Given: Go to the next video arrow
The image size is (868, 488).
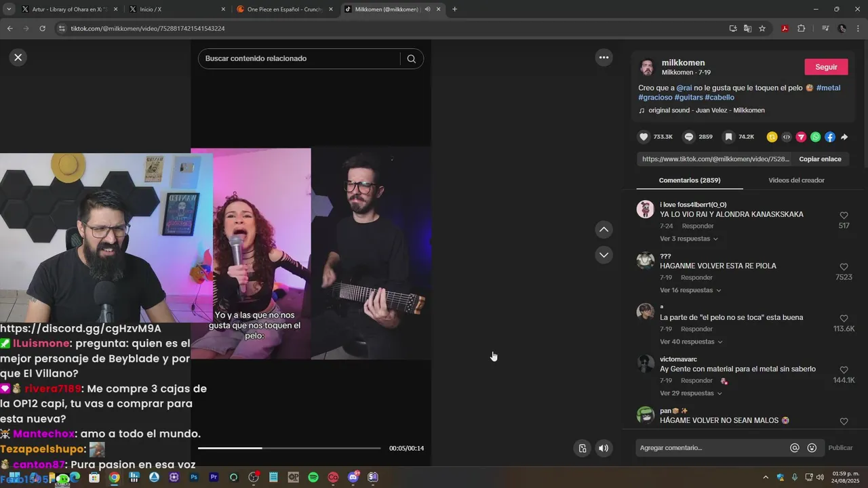Looking at the screenshot, I should tap(604, 255).
